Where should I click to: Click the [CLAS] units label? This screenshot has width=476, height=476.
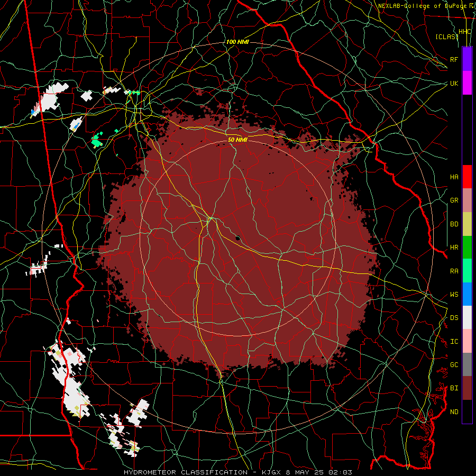coord(446,36)
